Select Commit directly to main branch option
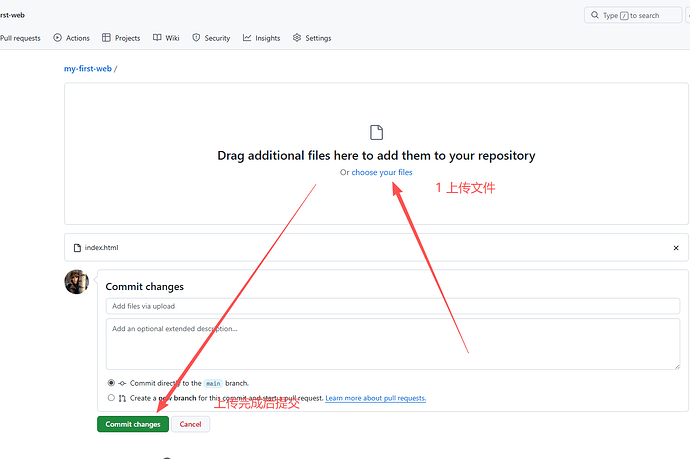The image size is (690, 459). click(x=111, y=383)
